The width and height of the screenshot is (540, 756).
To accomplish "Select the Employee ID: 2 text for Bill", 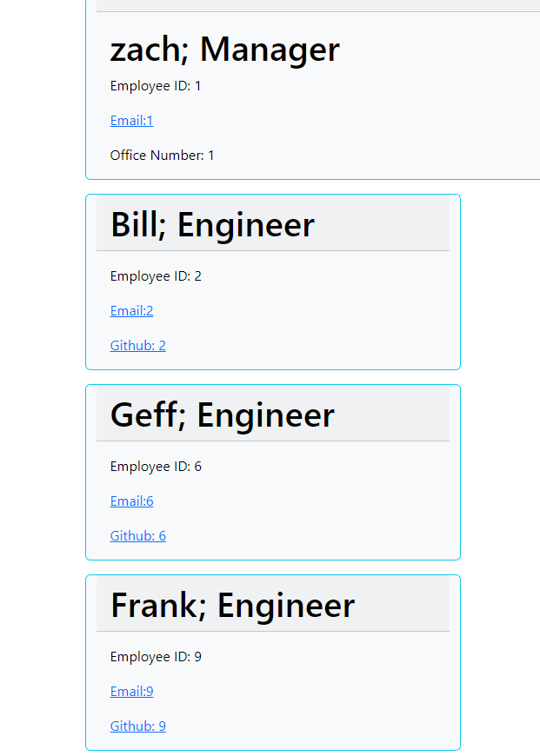I will click(x=156, y=275).
